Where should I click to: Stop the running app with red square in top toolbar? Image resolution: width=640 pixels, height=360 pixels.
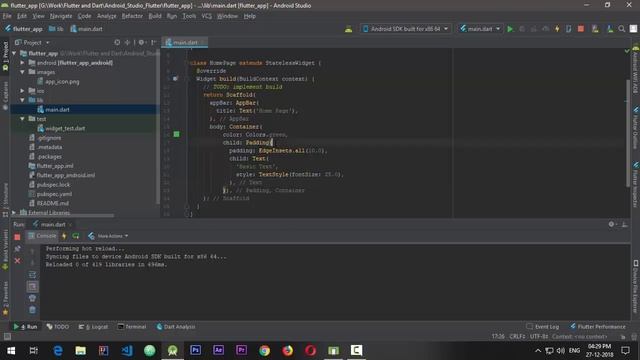pos(580,29)
